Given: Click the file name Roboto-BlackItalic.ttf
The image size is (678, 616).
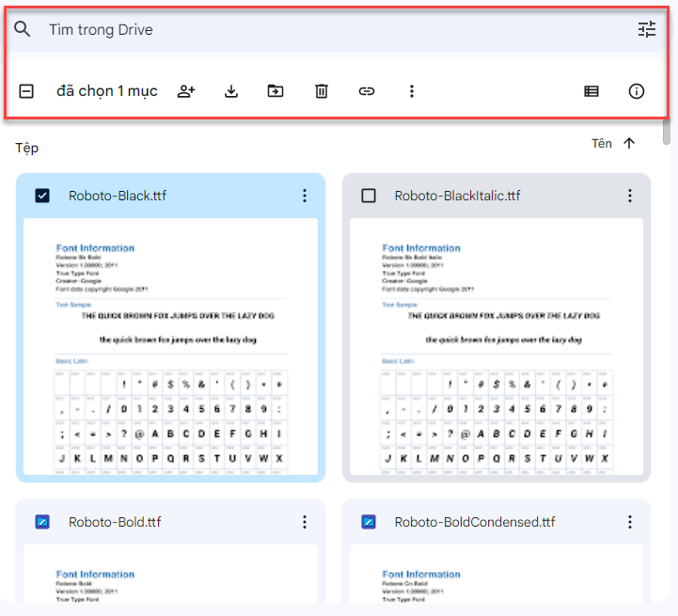Looking at the screenshot, I should coord(457,196).
